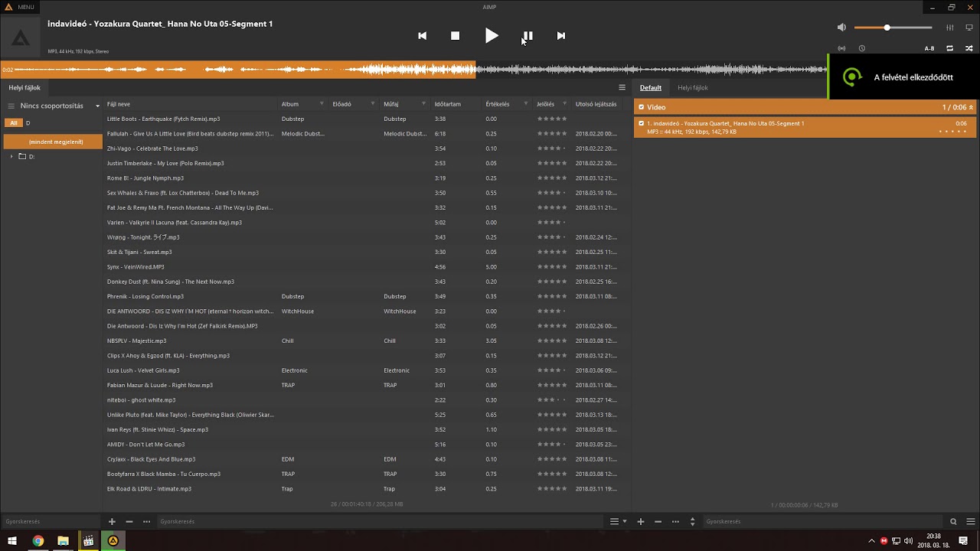This screenshot has height=551, width=980.
Task: Open the AIMP main MENU
Action: tap(20, 7)
